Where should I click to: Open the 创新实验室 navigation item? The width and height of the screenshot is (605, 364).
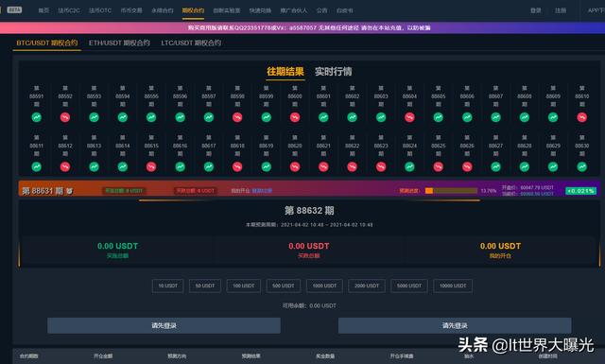pos(227,10)
